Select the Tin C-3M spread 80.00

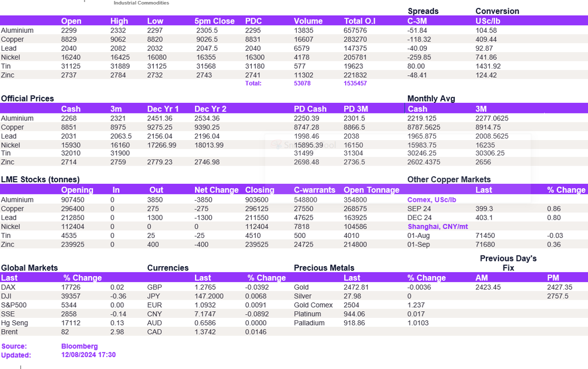pyautogui.click(x=416, y=66)
